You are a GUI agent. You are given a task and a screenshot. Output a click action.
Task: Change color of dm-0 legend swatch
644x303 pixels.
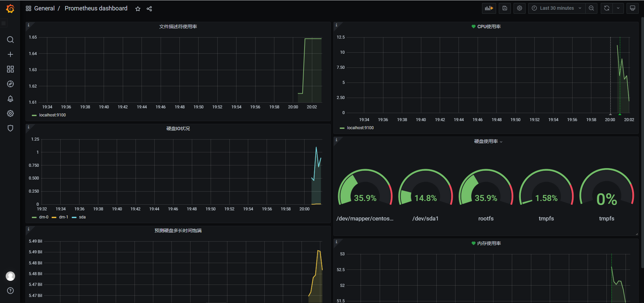coord(34,217)
